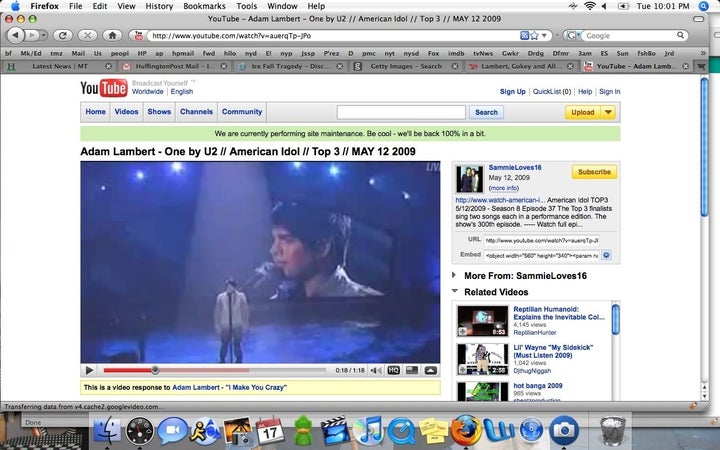Open the Firefox home page button
Viewport: 720px width, 450px height.
pyautogui.click(x=112, y=35)
